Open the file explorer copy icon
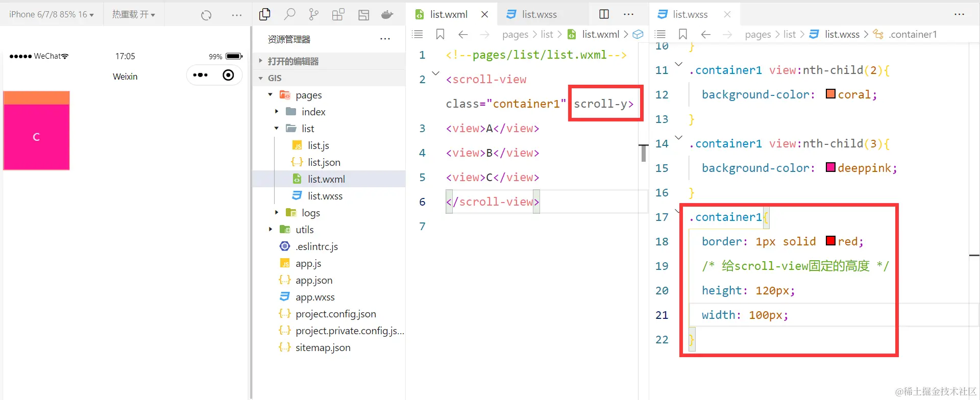This screenshot has height=400, width=980. 265,14
